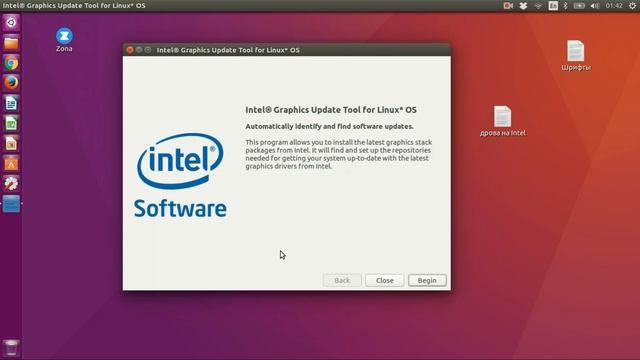
Task: Open the Files manager from the launcher
Action: click(x=11, y=42)
